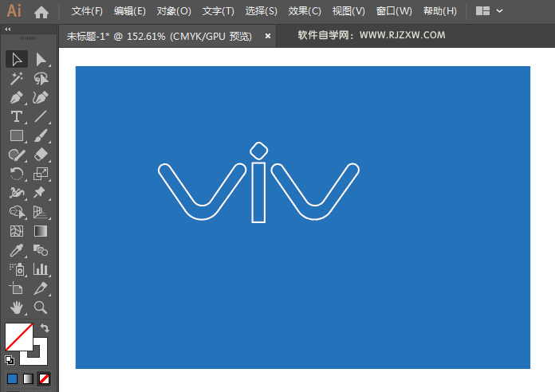Apply Gradient mode button
Viewport: 555px width, 392px height.
(29, 379)
